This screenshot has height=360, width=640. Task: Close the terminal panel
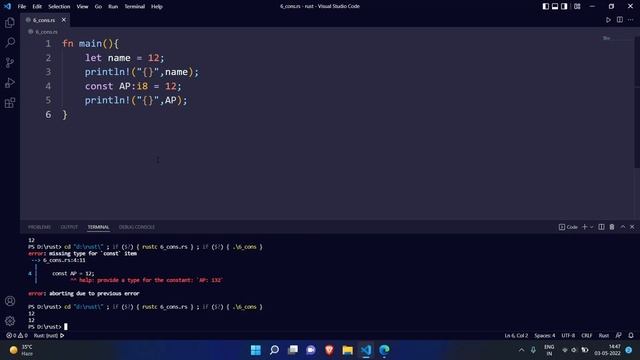632,227
